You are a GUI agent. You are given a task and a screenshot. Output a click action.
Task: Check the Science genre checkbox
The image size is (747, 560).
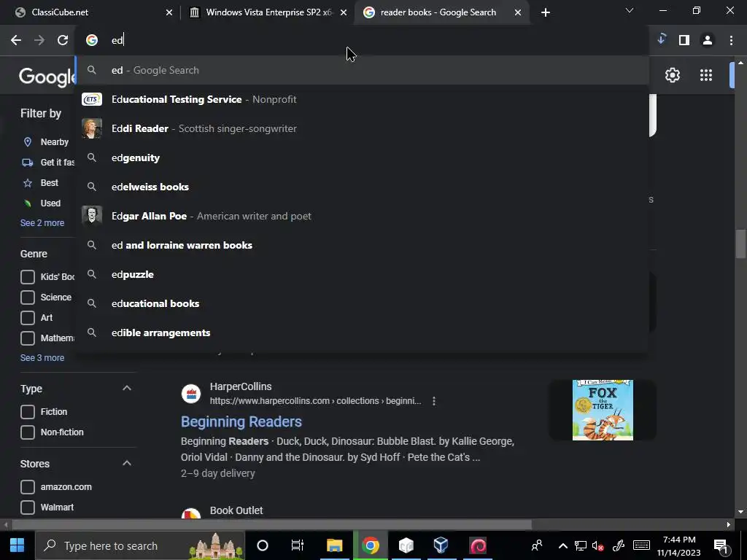point(28,297)
